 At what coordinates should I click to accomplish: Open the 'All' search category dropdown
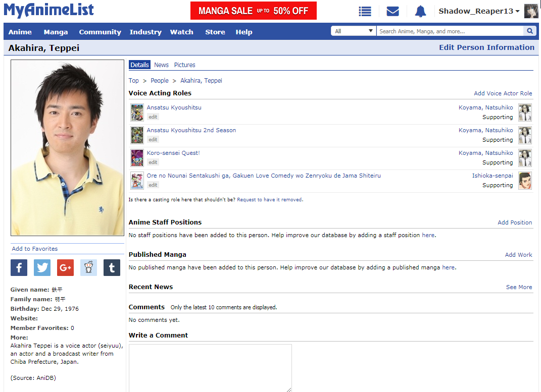tap(354, 31)
